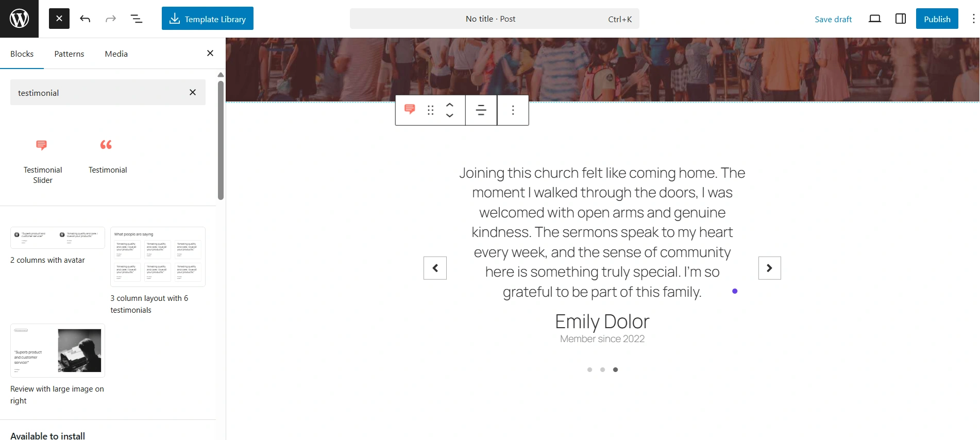The image size is (980, 440).
Task: Open the WordPress logo menu
Action: [x=19, y=19]
